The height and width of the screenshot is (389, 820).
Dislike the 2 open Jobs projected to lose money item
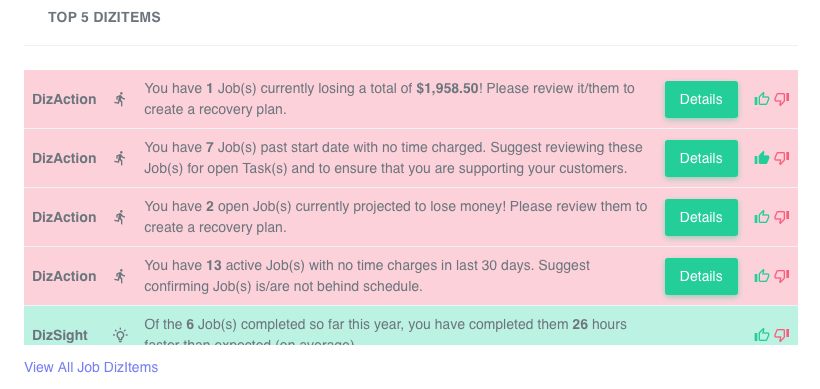pyautogui.click(x=782, y=217)
